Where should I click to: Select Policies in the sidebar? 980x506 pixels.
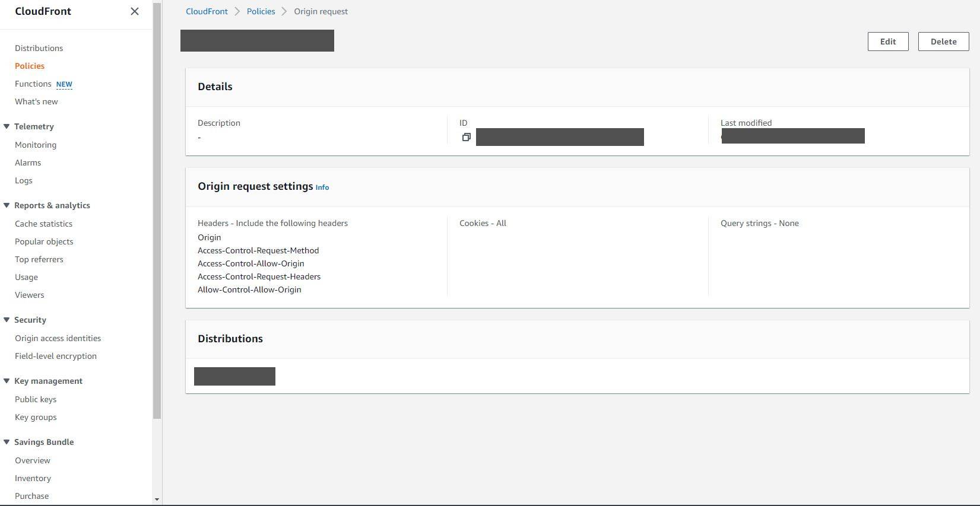[x=30, y=66]
